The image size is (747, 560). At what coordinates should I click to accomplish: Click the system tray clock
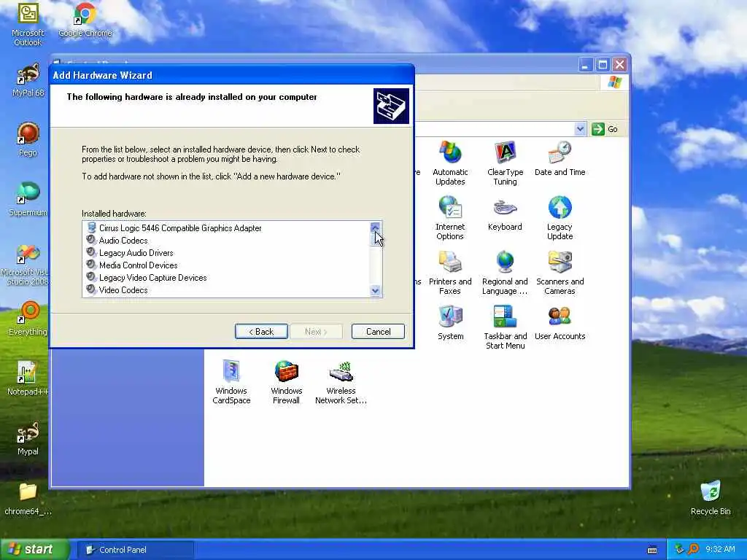point(720,550)
